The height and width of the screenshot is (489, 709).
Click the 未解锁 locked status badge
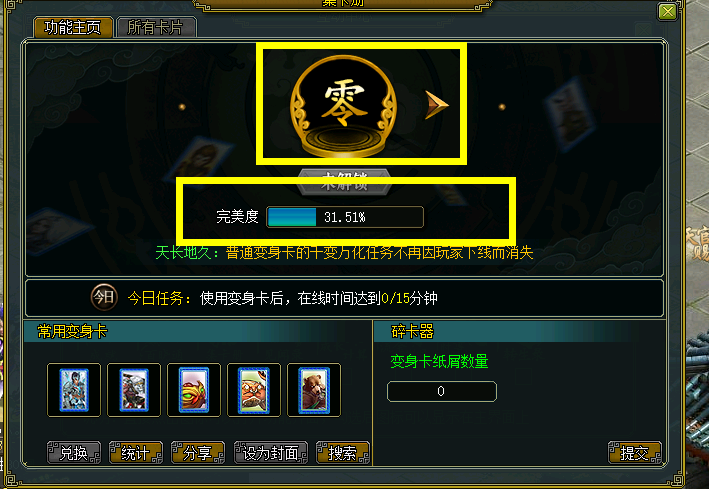344,181
